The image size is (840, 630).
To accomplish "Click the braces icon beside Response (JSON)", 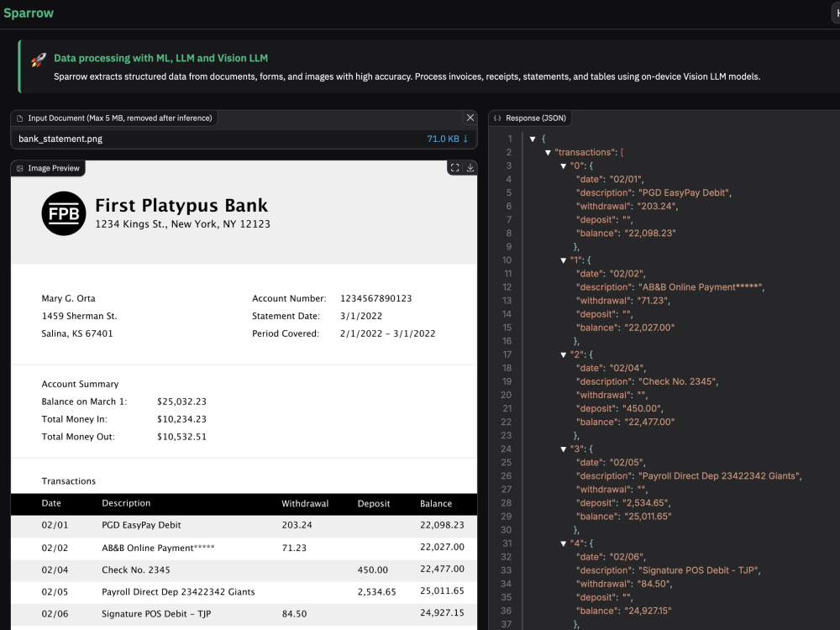I will 497,118.
